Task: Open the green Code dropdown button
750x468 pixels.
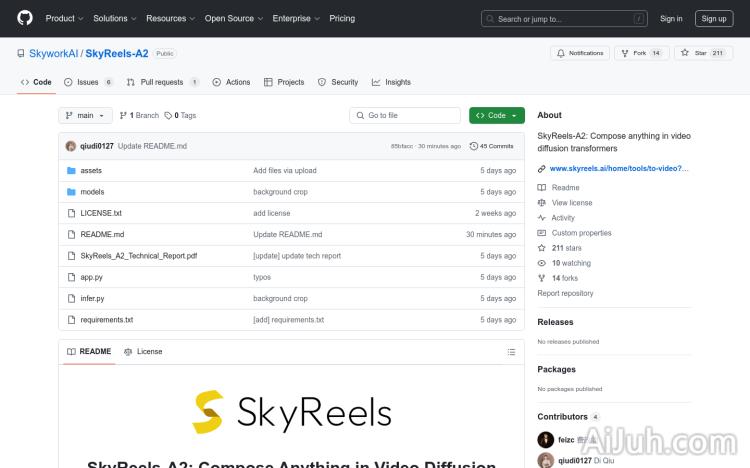Action: click(496, 115)
